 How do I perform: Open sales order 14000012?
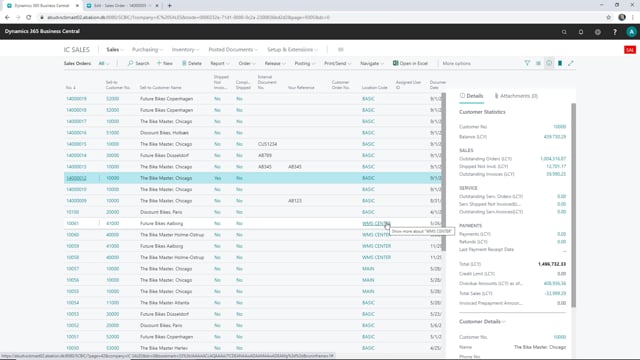76,178
